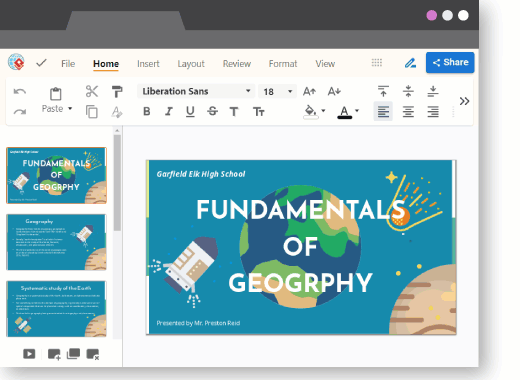The image size is (520, 380).
Task: Apply the font color A icon
Action: [345, 112]
